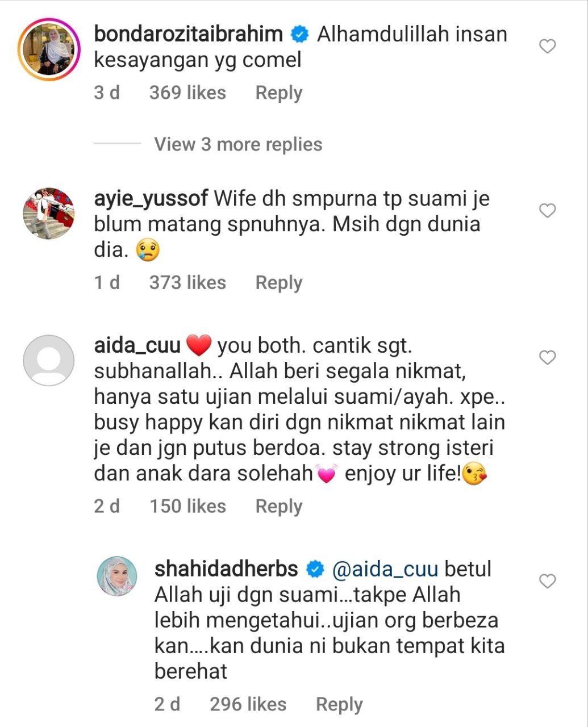Like ayie_yussof's comment with heart icon
Screen dimensions: 588x727
pyautogui.click(x=547, y=211)
